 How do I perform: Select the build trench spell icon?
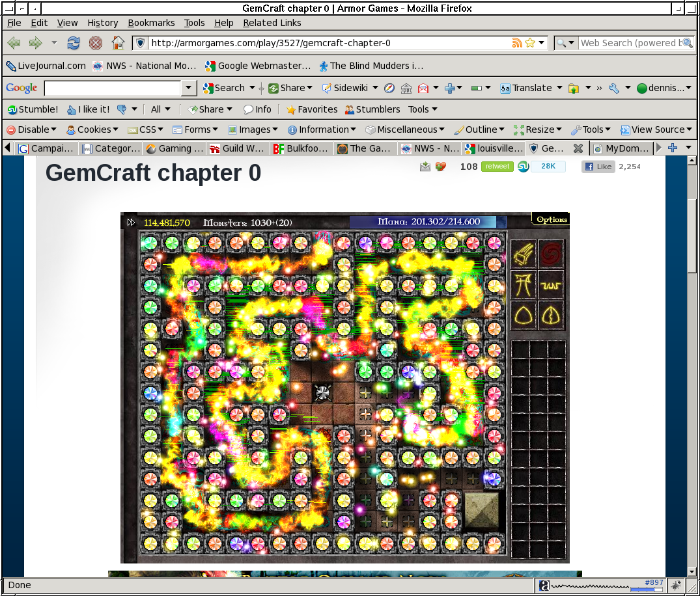[x=551, y=284]
